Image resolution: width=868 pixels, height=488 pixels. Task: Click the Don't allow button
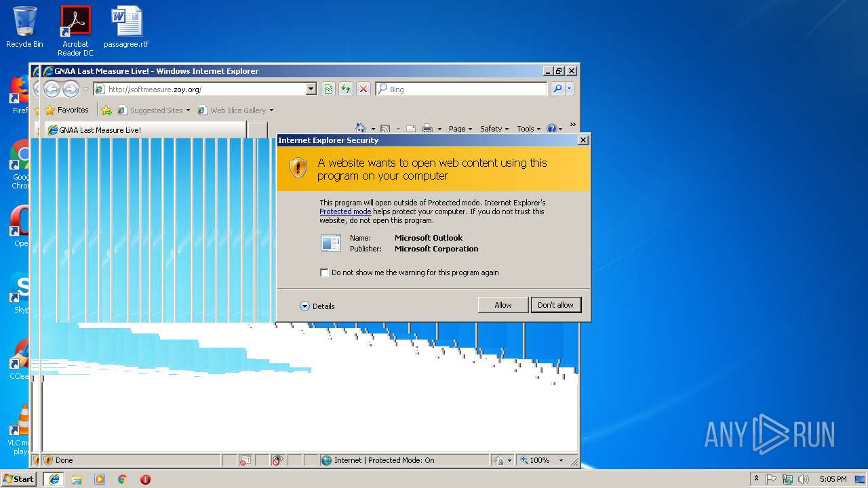(555, 305)
